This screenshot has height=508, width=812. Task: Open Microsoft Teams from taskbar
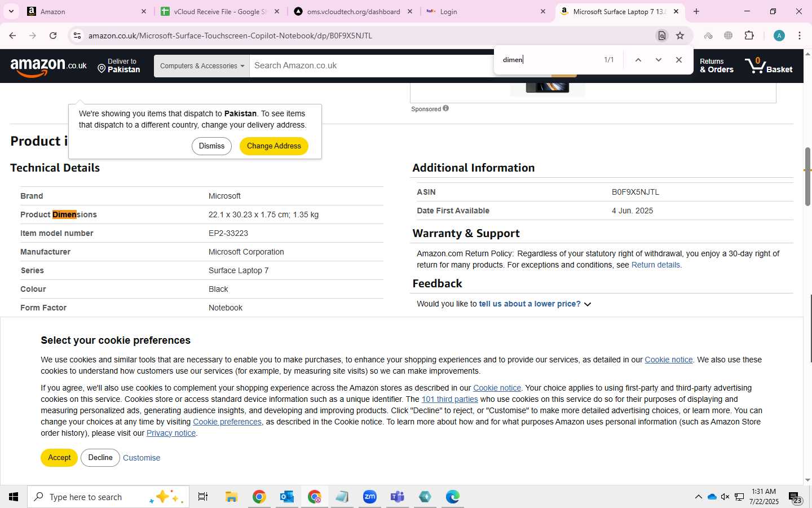click(x=398, y=497)
